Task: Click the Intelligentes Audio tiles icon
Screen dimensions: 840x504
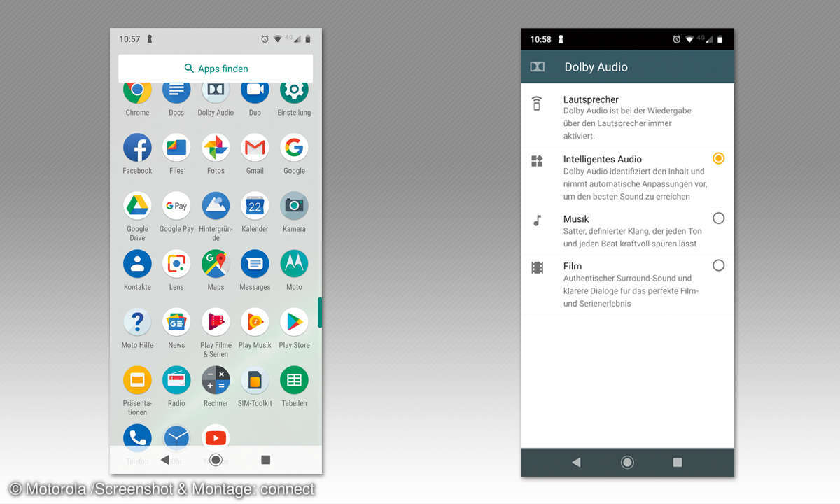Action: 537,161
